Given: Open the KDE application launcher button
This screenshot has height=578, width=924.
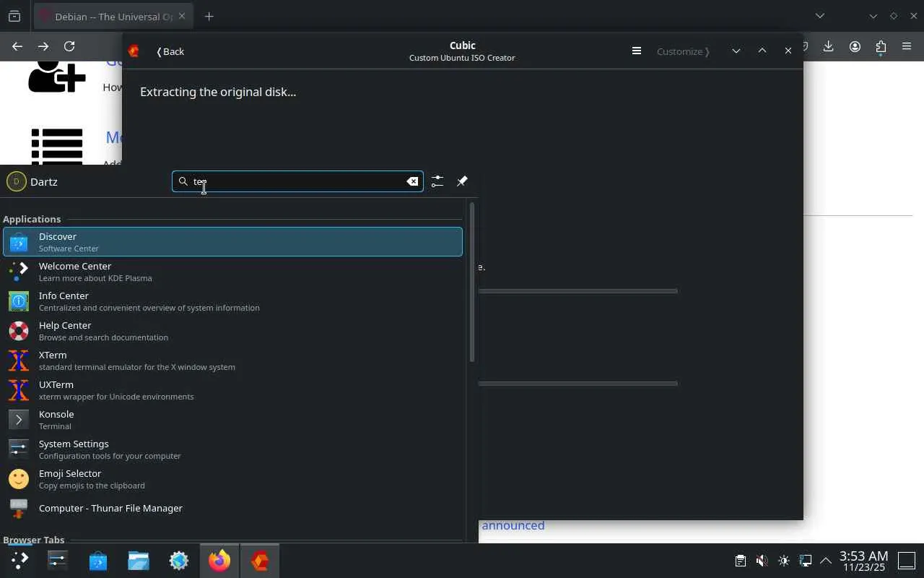Looking at the screenshot, I should (x=19, y=560).
